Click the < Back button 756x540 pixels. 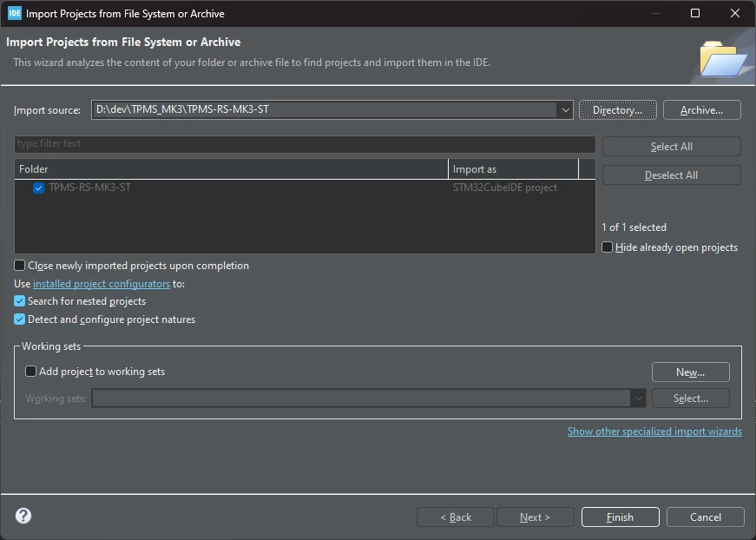pyautogui.click(x=456, y=517)
